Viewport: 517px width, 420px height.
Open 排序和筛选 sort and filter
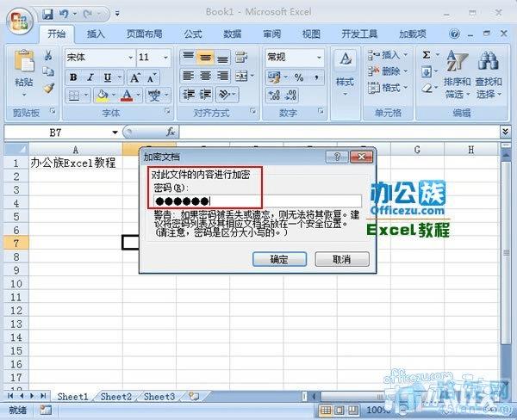(x=457, y=74)
